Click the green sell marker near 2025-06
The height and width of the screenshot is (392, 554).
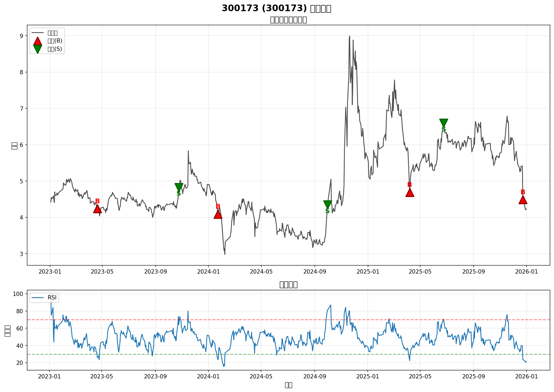click(444, 122)
